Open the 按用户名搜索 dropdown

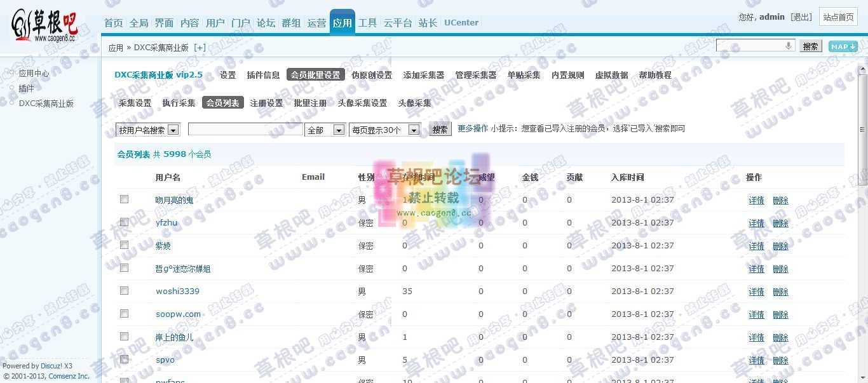click(x=147, y=129)
